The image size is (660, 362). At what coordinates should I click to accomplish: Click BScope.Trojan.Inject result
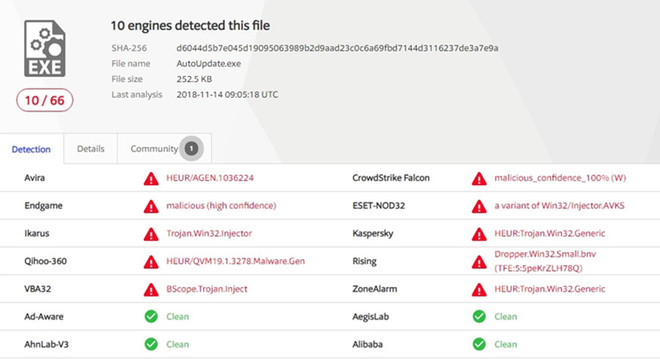point(207,289)
